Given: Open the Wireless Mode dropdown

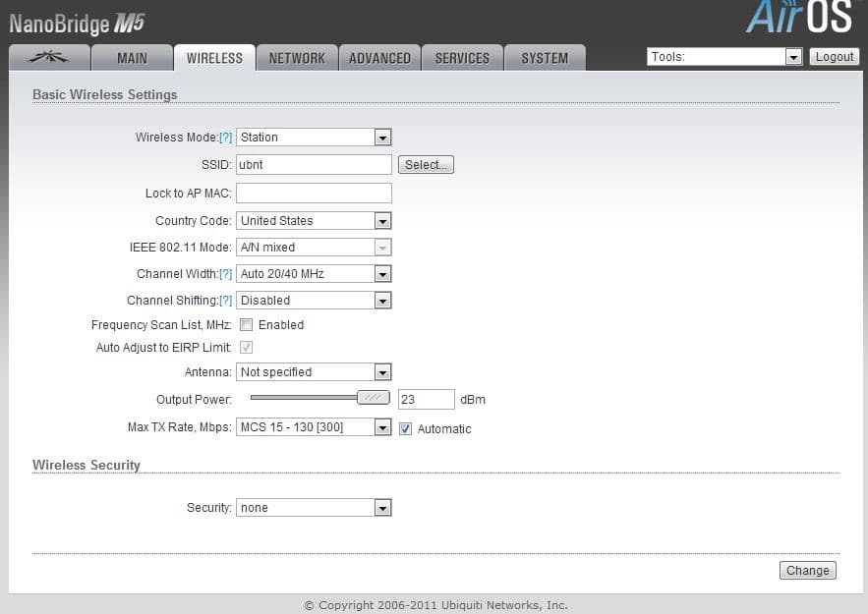Looking at the screenshot, I should pyautogui.click(x=314, y=138).
